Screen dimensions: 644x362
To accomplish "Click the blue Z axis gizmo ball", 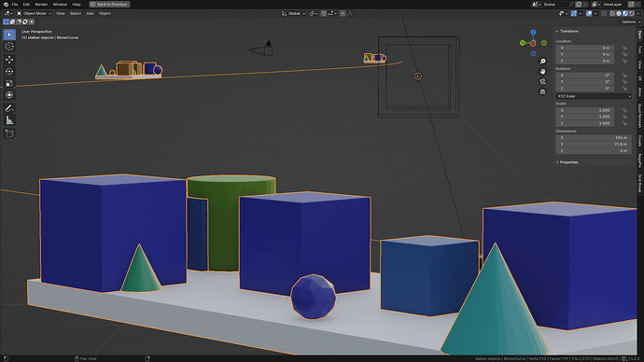I will (533, 33).
